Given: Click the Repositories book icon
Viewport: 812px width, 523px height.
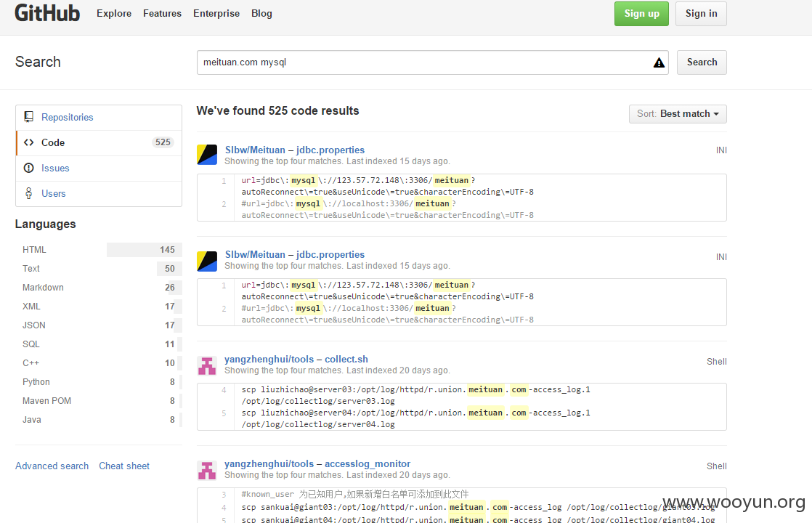Looking at the screenshot, I should click(29, 117).
